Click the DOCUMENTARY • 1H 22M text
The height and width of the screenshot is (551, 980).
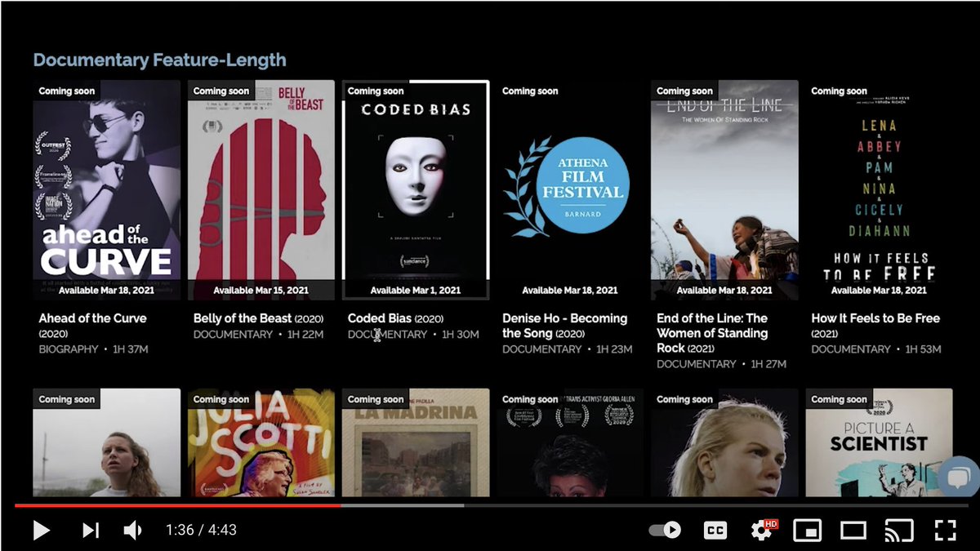pos(258,335)
